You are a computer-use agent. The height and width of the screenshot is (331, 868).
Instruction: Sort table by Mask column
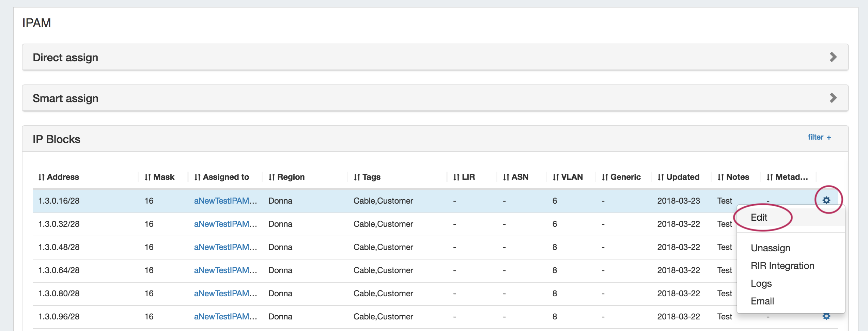click(x=159, y=177)
